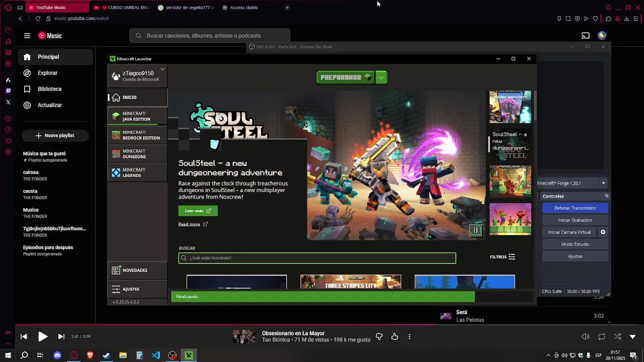Select Minecraft Legends
This screenshot has width=644, height=362.
(137, 172)
